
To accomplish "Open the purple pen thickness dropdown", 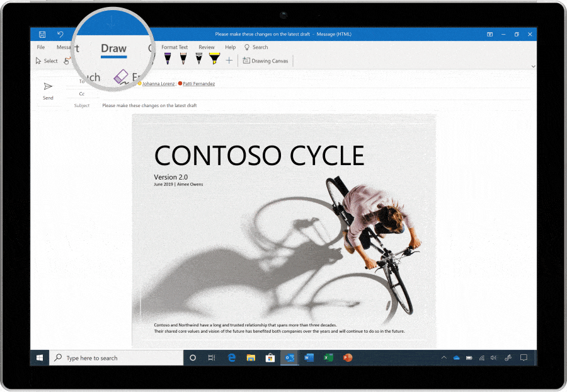I will [x=167, y=62].
